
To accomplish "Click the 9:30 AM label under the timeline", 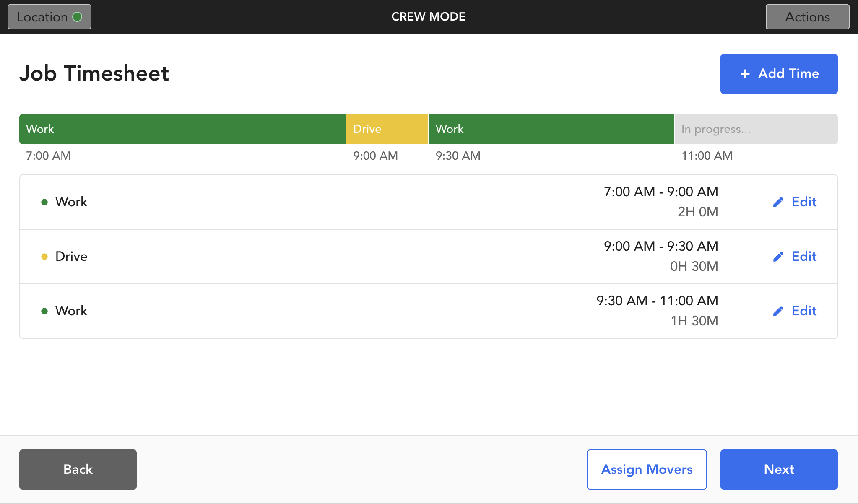I will pyautogui.click(x=458, y=156).
